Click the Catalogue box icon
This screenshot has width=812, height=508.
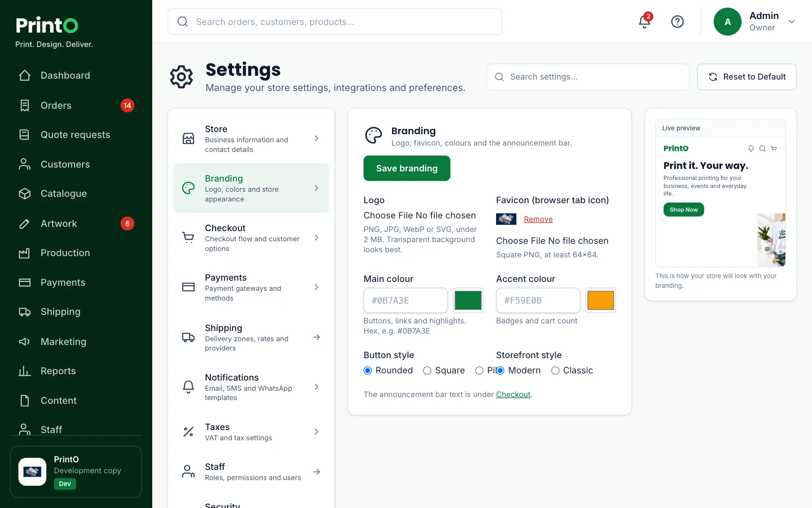coord(25,193)
